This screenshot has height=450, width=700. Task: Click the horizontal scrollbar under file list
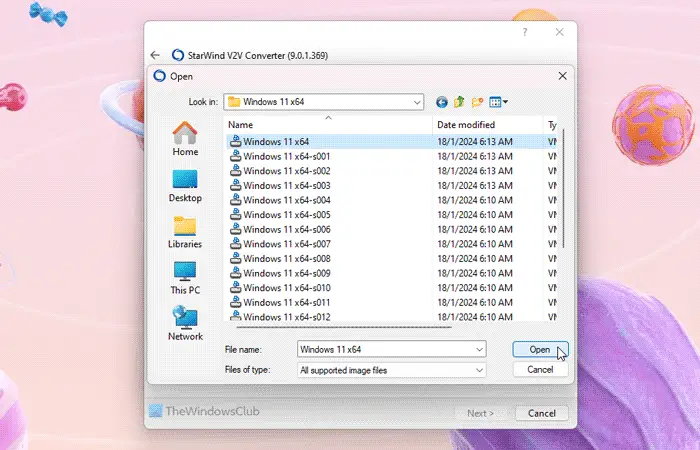[344, 327]
